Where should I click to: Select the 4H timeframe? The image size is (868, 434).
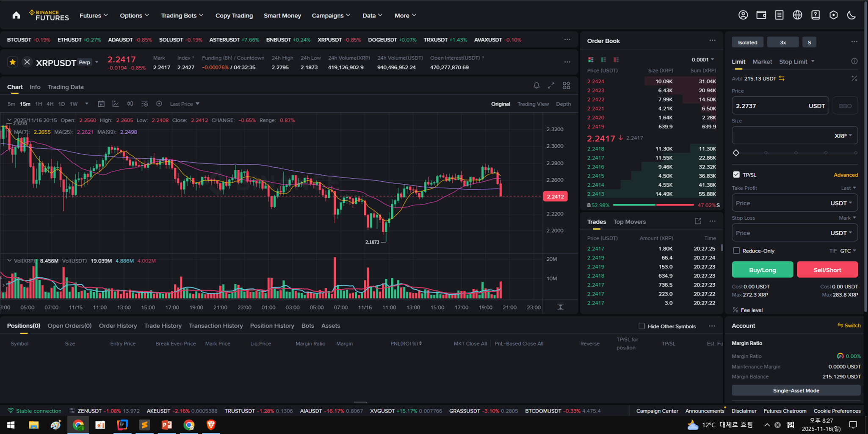tap(50, 104)
